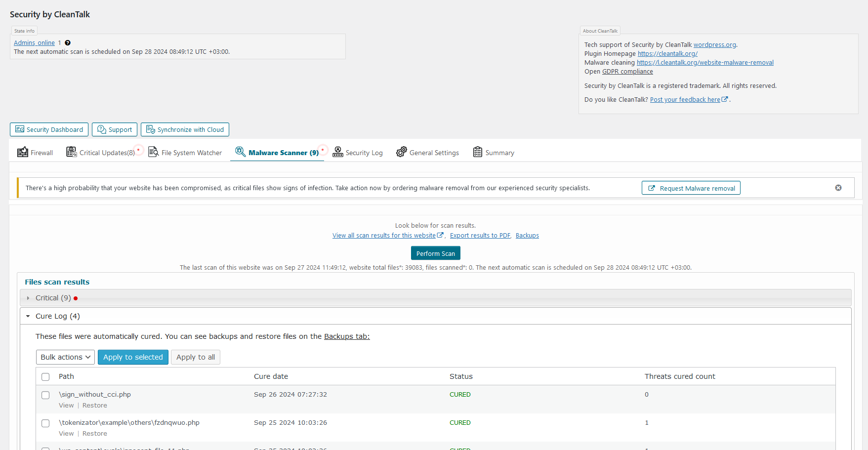Check the box for \sign_without_cci.php
Screen dimensions: 868x450
coord(45,395)
